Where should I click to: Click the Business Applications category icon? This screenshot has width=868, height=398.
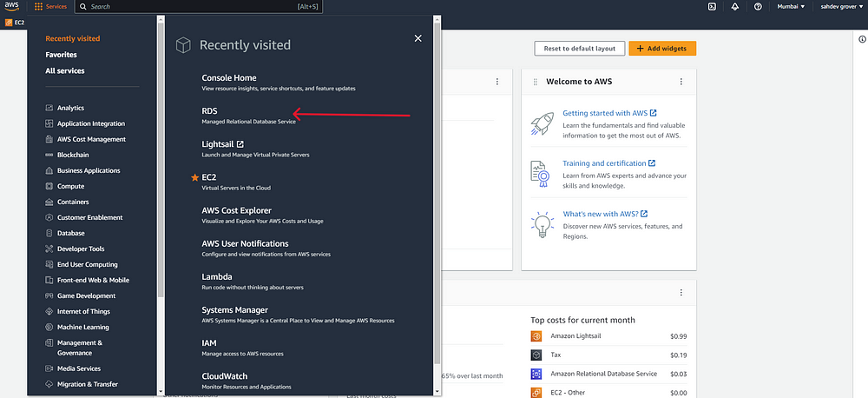(x=49, y=170)
